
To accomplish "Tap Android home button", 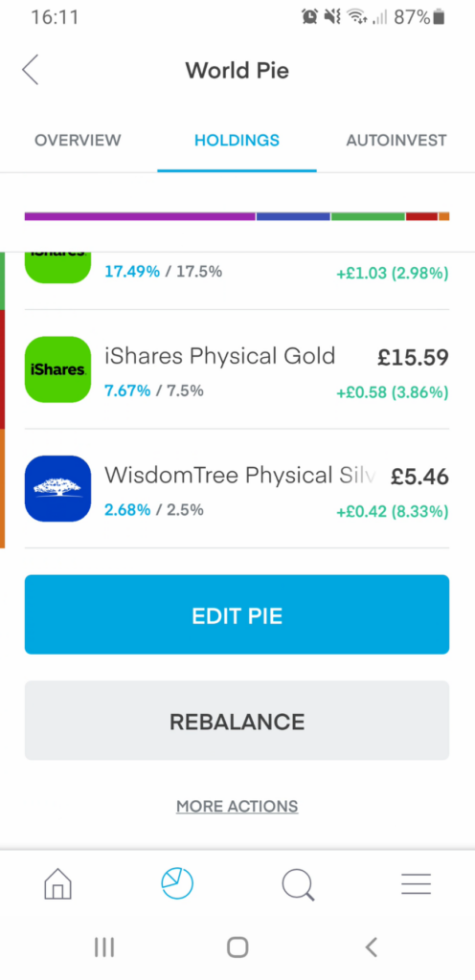I will coord(237,947).
